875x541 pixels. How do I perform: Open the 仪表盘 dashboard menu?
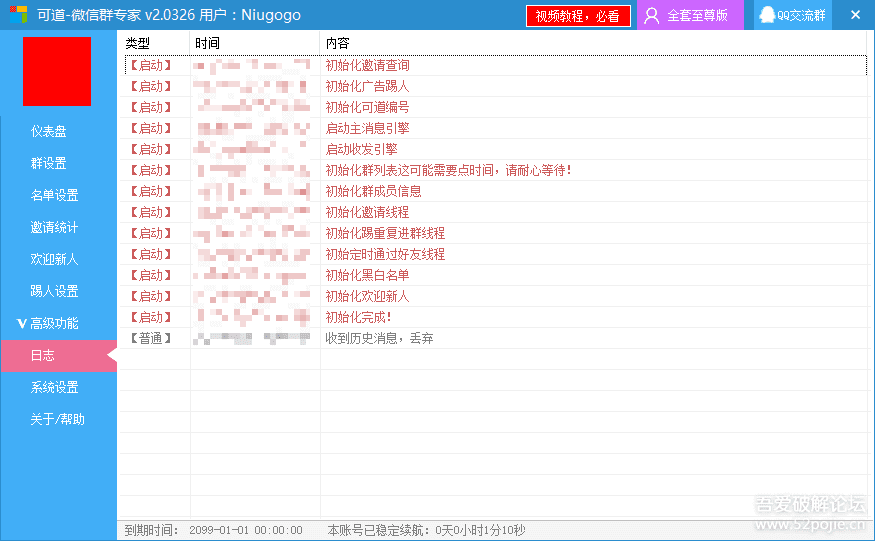59,131
